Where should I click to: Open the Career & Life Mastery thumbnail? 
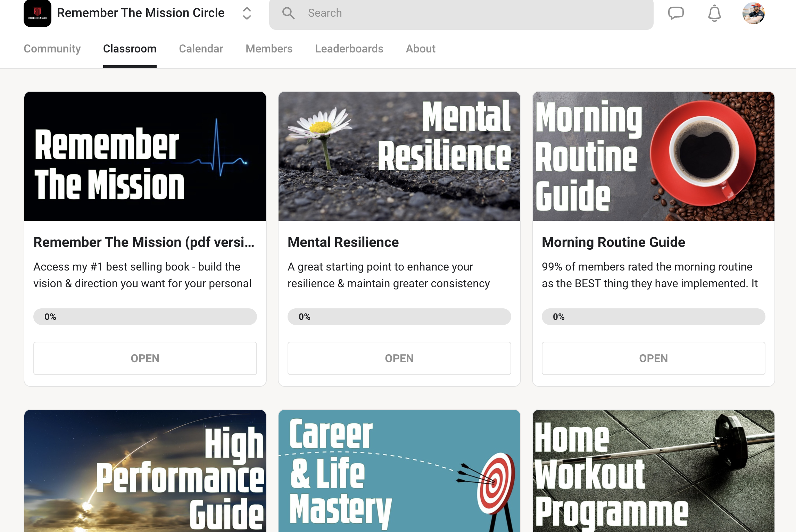click(399, 471)
